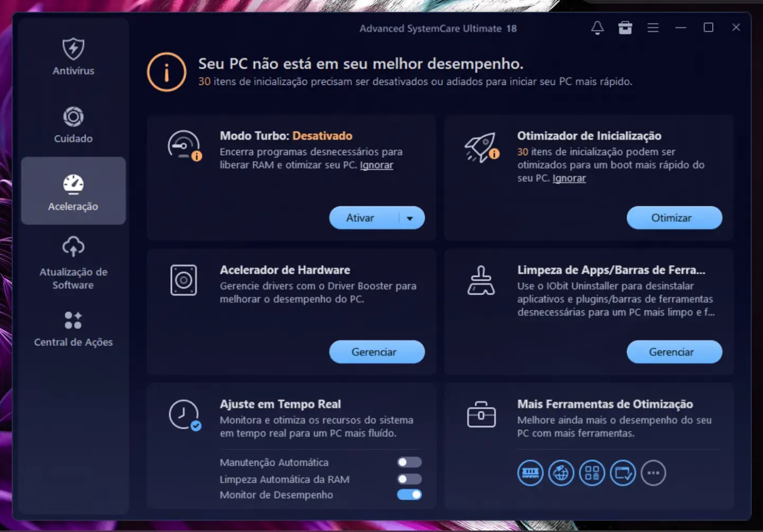Click the 'Limpeza Automática da RAM' label text
This screenshot has height=532, width=763.
pos(285,480)
